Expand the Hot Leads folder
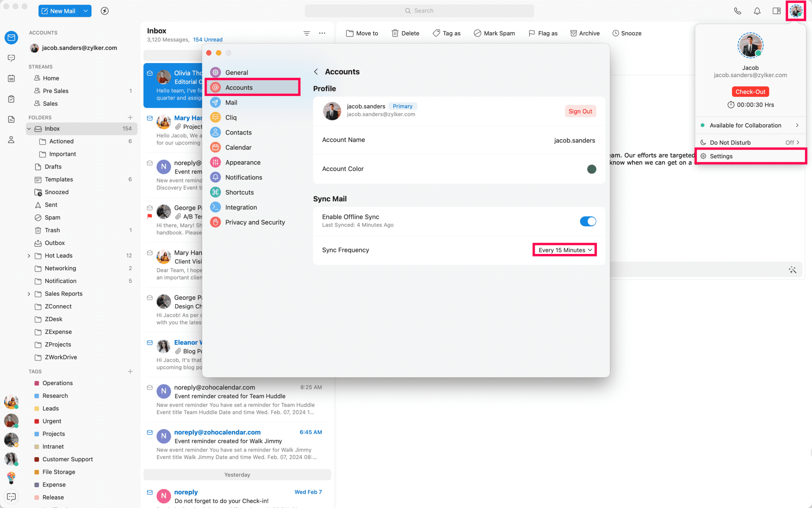Viewport: 812px width, 508px height. (x=29, y=256)
